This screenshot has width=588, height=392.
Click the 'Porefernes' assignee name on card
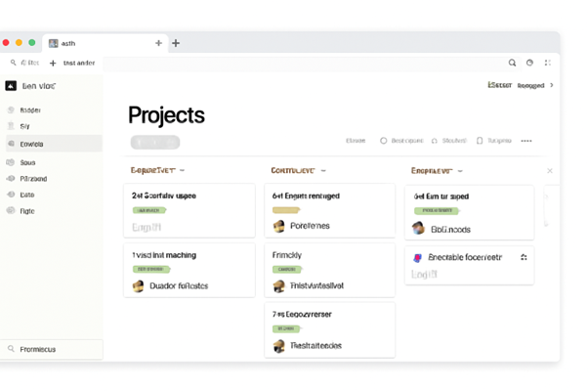pyautogui.click(x=310, y=226)
